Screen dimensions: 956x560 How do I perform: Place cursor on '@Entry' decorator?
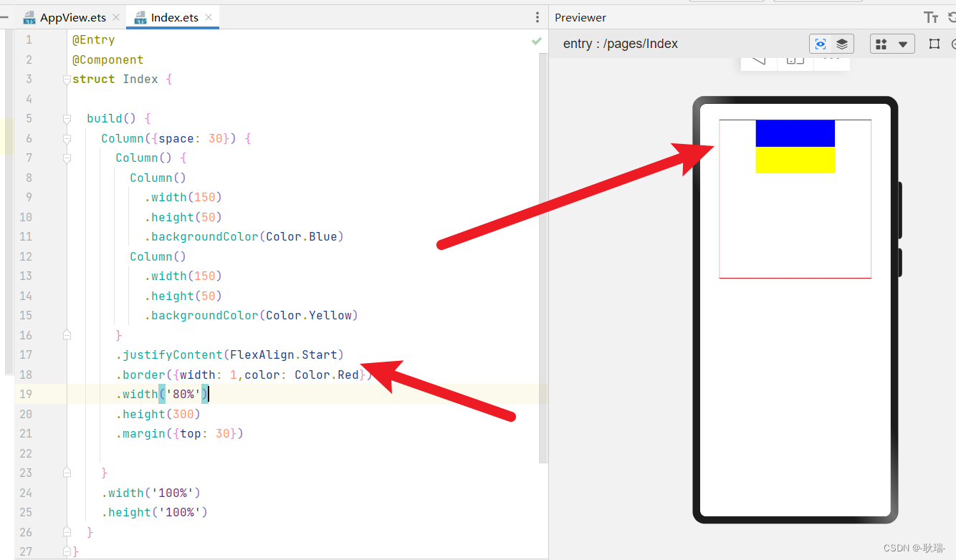pyautogui.click(x=94, y=40)
